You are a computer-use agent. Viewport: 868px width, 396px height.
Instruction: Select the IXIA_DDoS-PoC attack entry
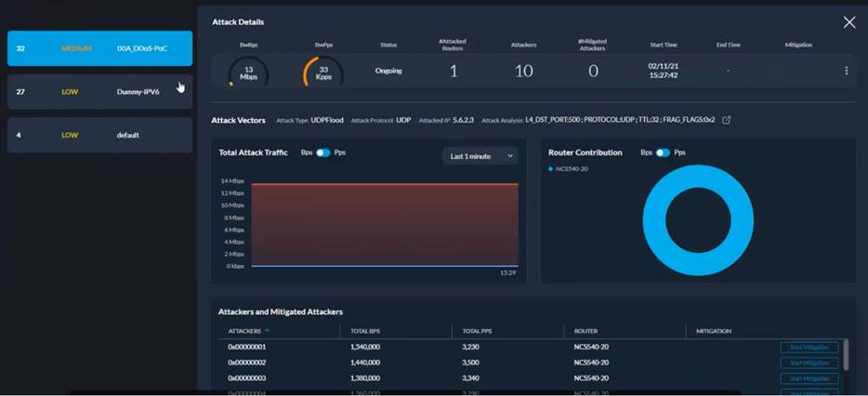(99, 48)
